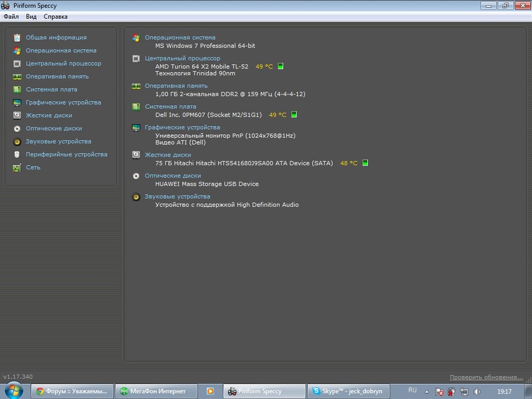Click the mouse icon beside Периферийные устройства
532x399 pixels.
point(17,154)
